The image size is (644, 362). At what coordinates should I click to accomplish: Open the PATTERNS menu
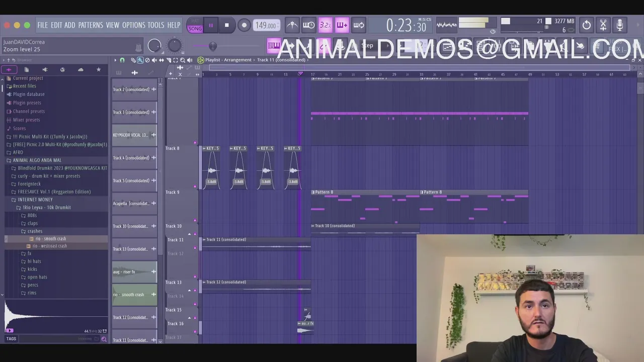click(91, 25)
